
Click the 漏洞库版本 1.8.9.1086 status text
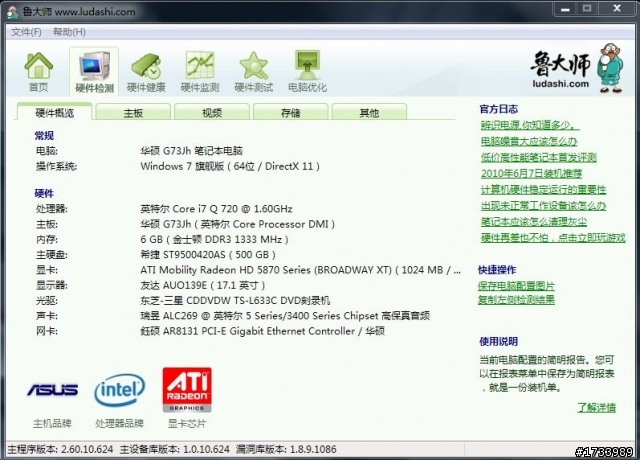(286, 449)
